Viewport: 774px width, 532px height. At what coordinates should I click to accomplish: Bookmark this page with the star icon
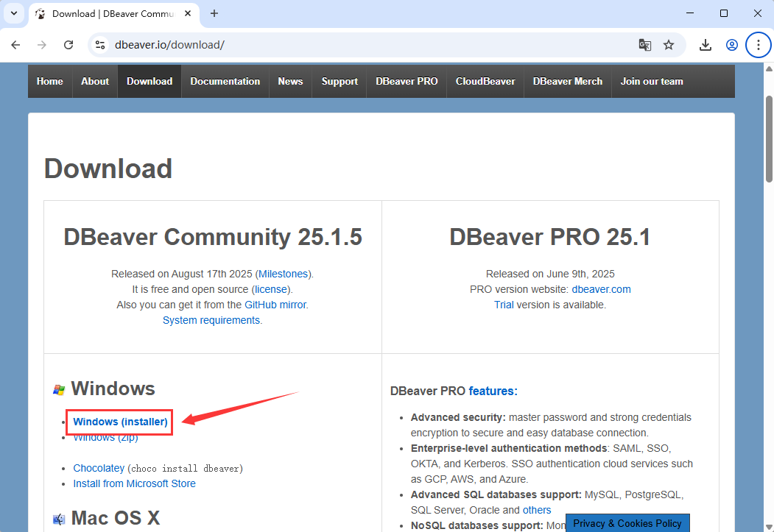tap(669, 45)
